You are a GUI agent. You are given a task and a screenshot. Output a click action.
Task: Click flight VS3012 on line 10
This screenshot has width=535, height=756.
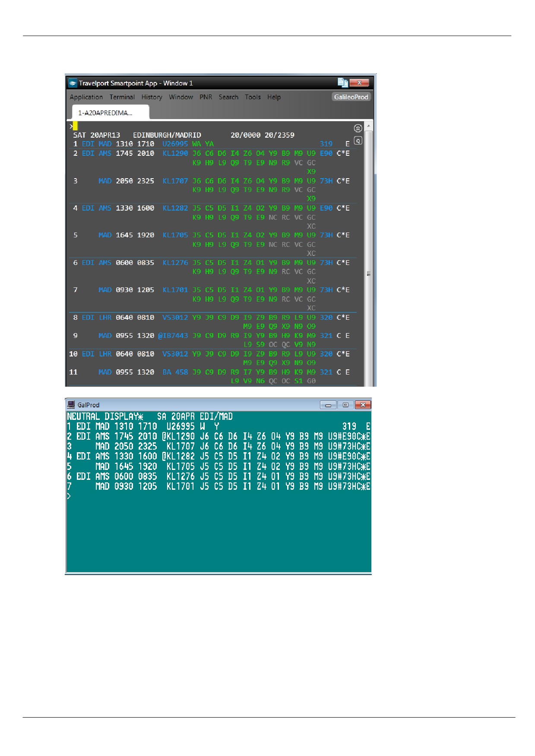175,354
